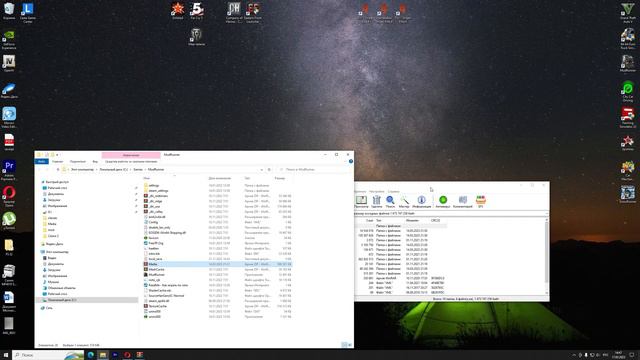Viewport: 640px width, 360px height.
Task: Click the Explorer help question mark icon
Action: point(351,162)
